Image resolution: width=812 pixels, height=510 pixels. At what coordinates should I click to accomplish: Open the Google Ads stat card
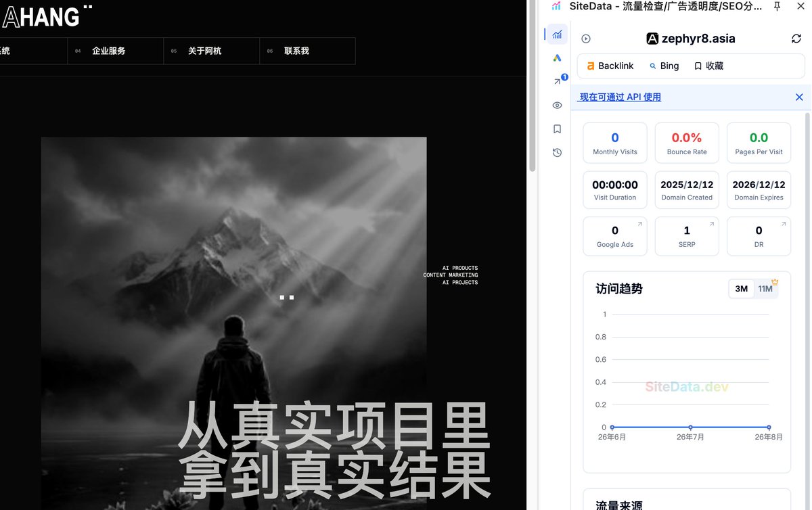[615, 237]
